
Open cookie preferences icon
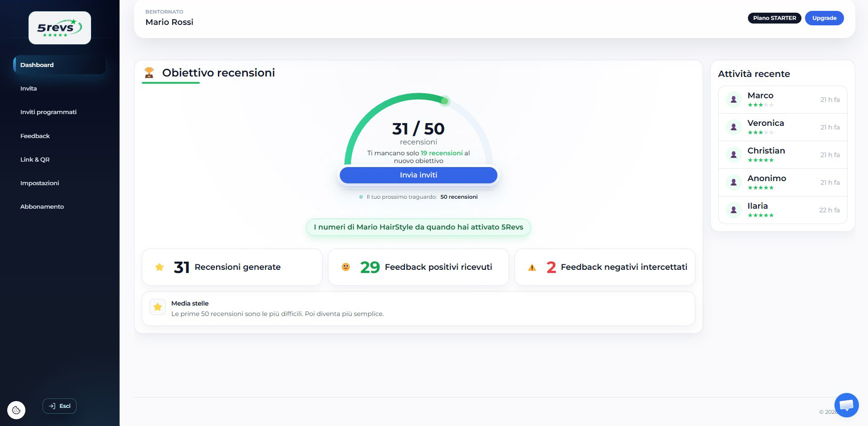pos(16,410)
